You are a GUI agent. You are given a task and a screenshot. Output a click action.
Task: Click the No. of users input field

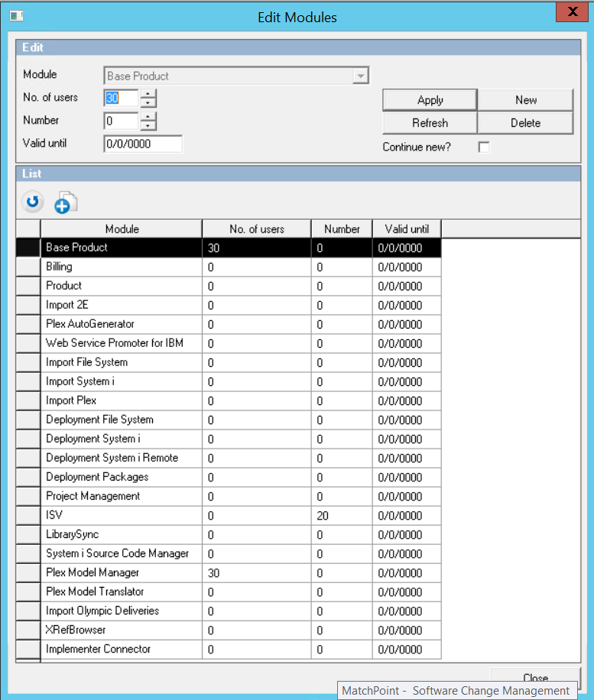point(122,98)
